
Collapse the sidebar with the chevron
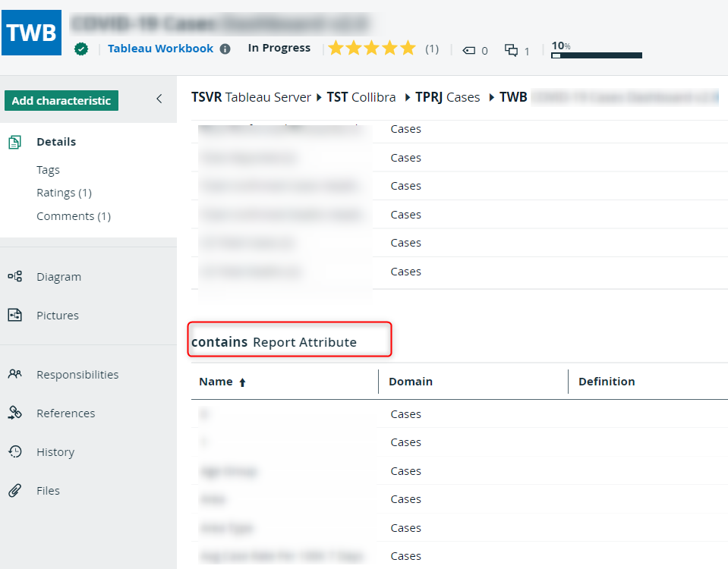click(159, 99)
